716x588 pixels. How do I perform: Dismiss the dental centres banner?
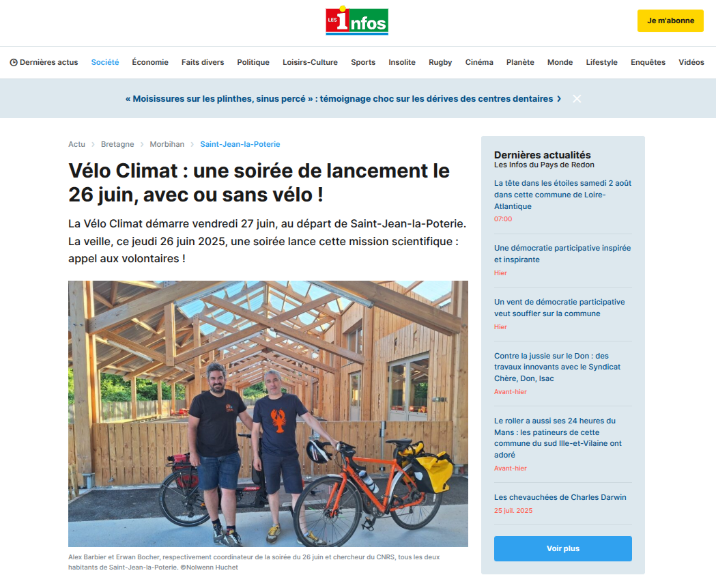click(x=577, y=99)
